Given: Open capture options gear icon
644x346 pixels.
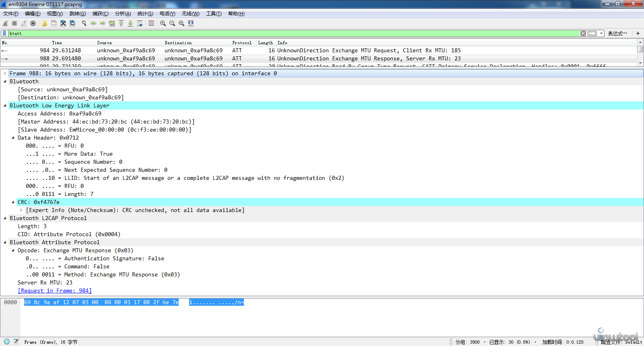Looking at the screenshot, I should [33, 23].
